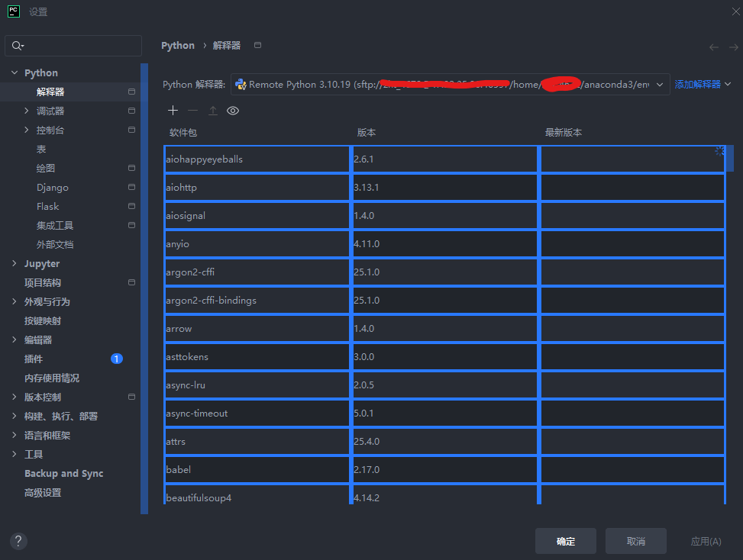This screenshot has height=560, width=743.
Task: Select async-timeout package row
Action: (x=444, y=414)
